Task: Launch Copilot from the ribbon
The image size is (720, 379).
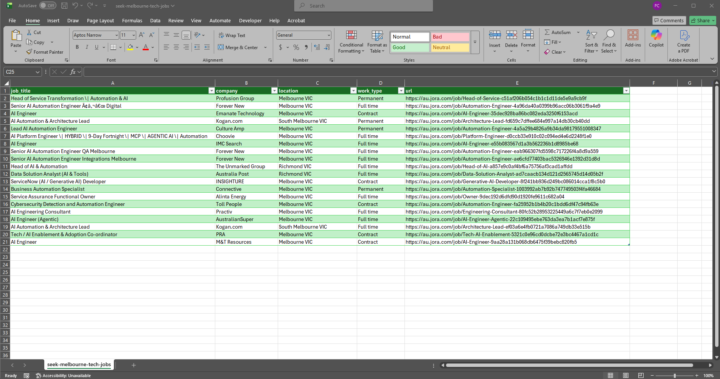Action: 656,39
